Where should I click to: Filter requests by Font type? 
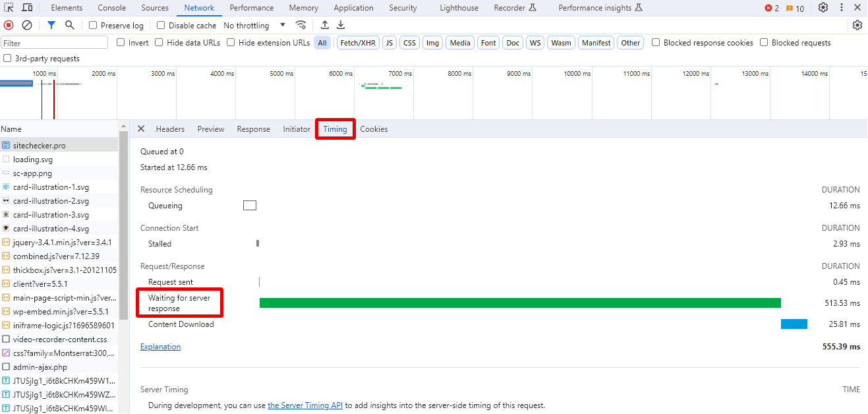pyautogui.click(x=488, y=43)
